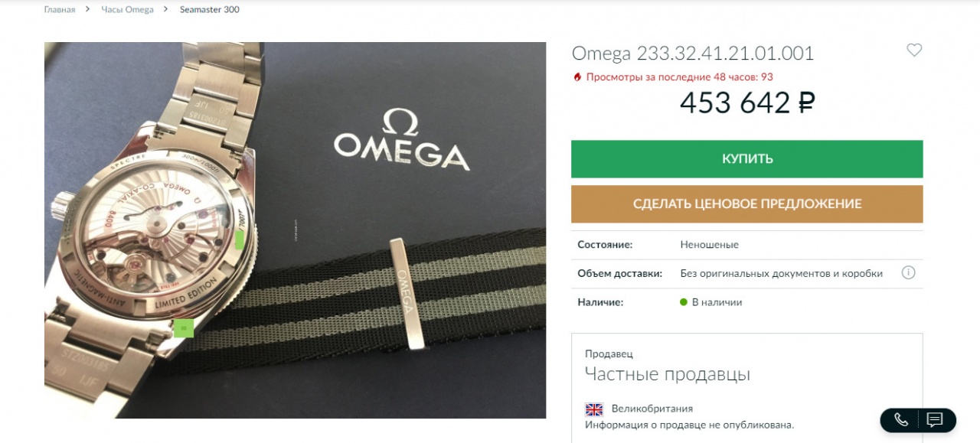Viewport: 980px width, 443px height.
Task: Click the chevron after Главная breadcrumb
Action: point(89,10)
